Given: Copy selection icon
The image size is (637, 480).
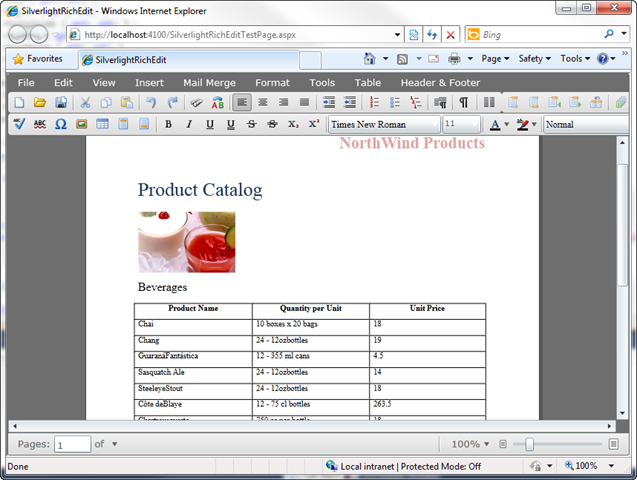Looking at the screenshot, I should pos(106,102).
